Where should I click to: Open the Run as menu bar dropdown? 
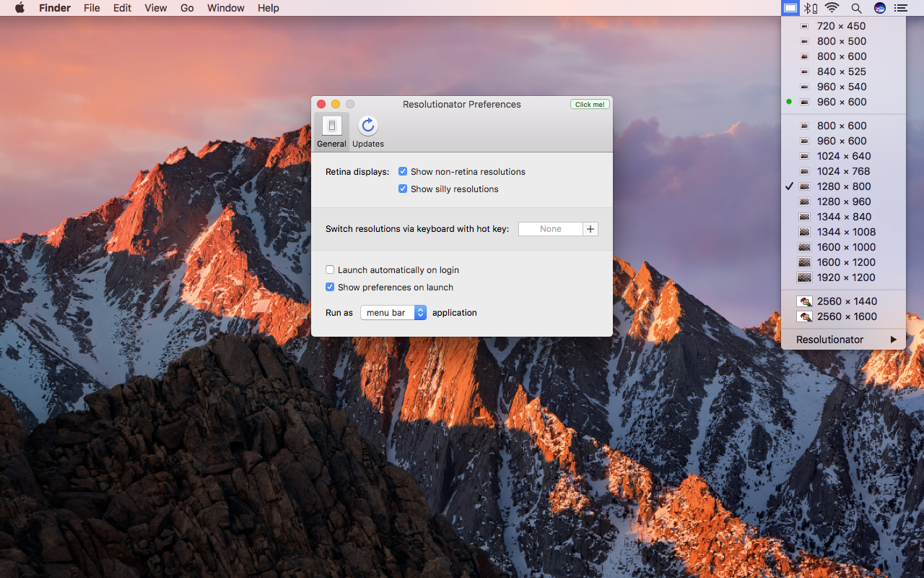(x=393, y=313)
